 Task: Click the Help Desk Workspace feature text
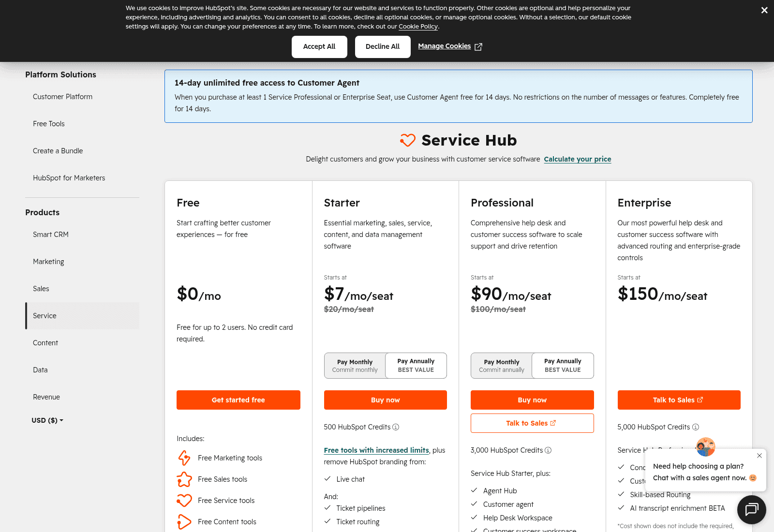518,518
